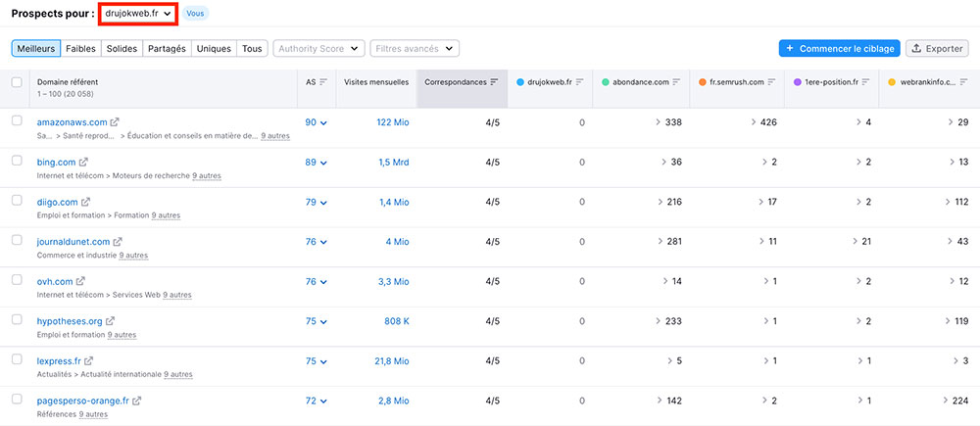Viewport: 980px width, 426px height.
Task: Check the lexpress.fr row checkbox
Action: 17,359
